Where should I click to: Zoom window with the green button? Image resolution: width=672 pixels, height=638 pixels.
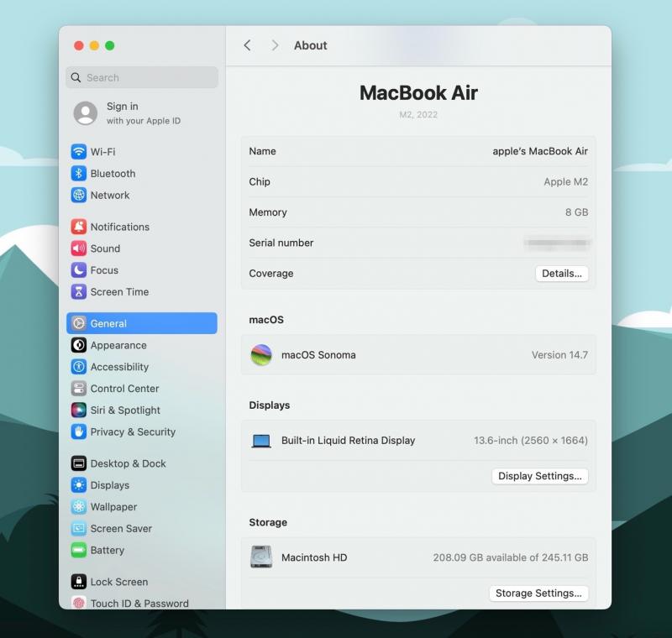[110, 45]
